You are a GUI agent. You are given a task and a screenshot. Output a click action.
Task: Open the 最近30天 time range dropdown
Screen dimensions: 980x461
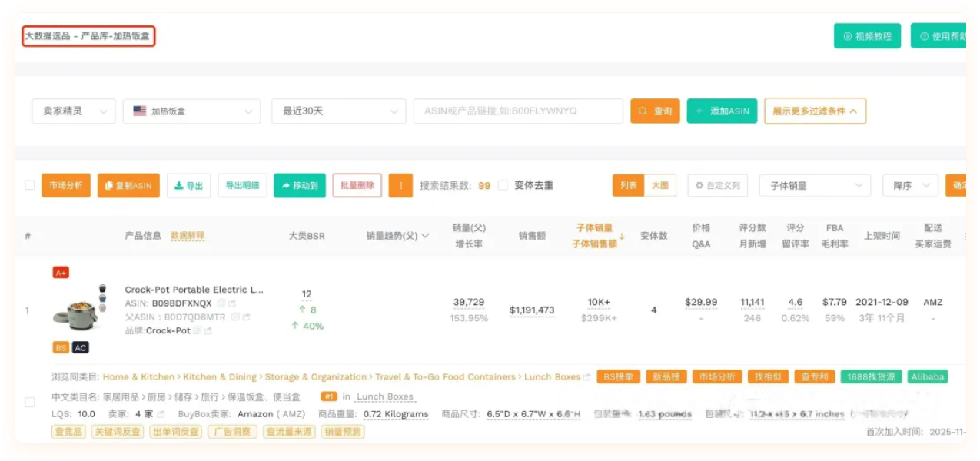point(338,111)
